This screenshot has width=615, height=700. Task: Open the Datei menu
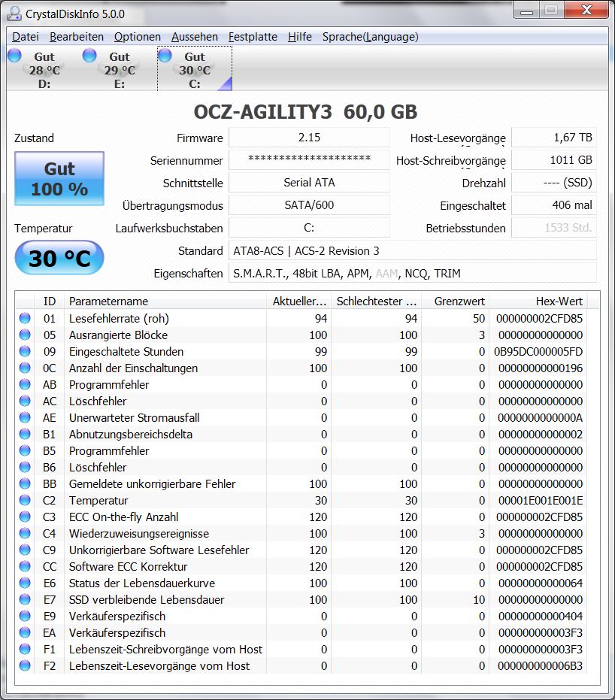click(26, 37)
